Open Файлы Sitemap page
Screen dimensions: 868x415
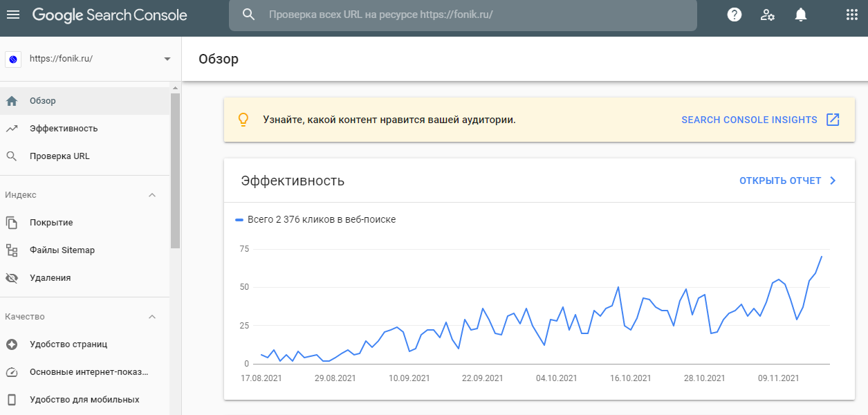[x=85, y=250]
